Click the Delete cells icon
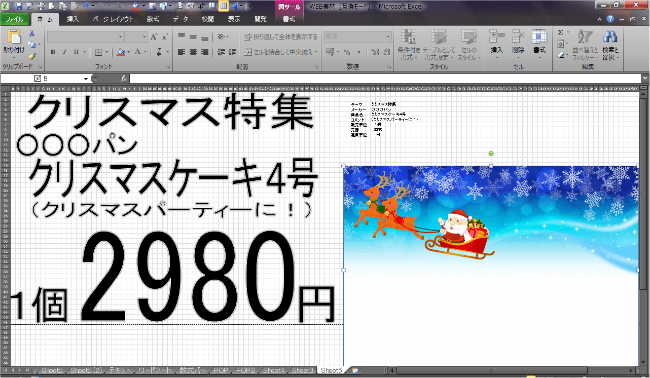650x378 pixels. click(518, 36)
